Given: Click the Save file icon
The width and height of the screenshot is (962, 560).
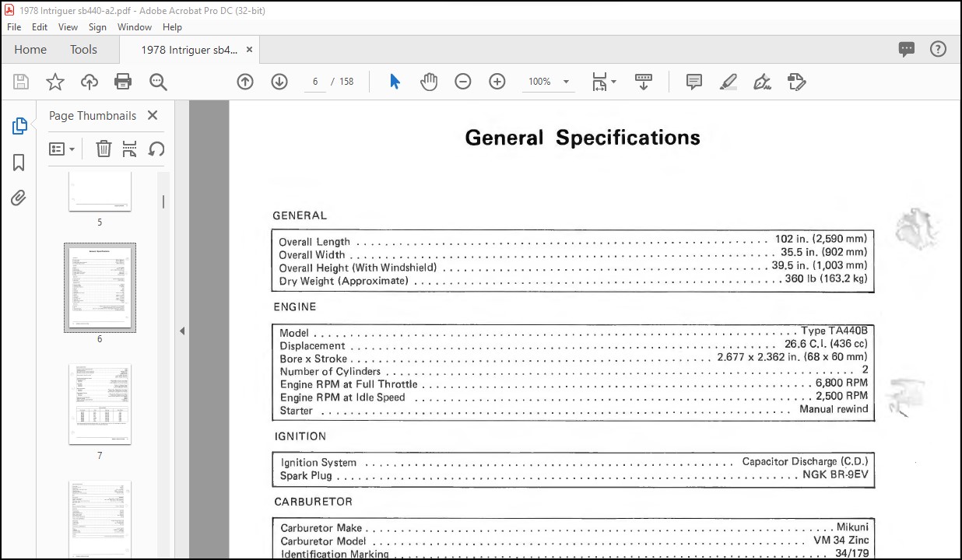Looking at the screenshot, I should point(21,82).
